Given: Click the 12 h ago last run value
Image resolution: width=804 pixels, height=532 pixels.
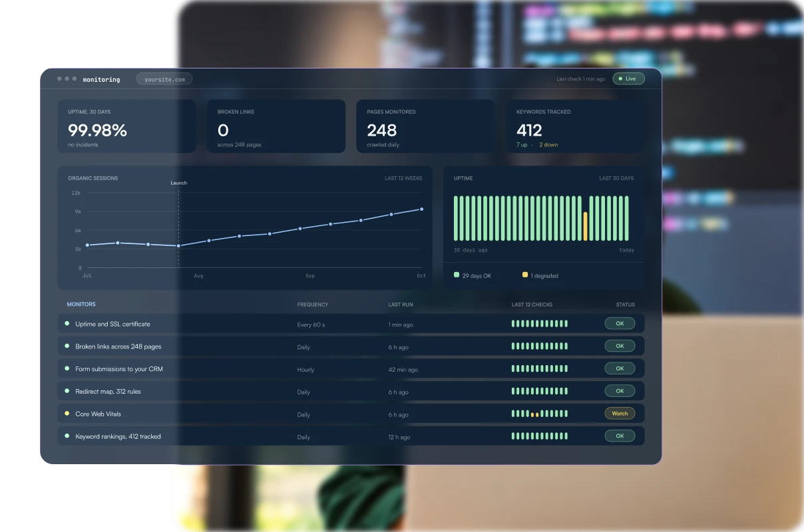Looking at the screenshot, I should (399, 437).
